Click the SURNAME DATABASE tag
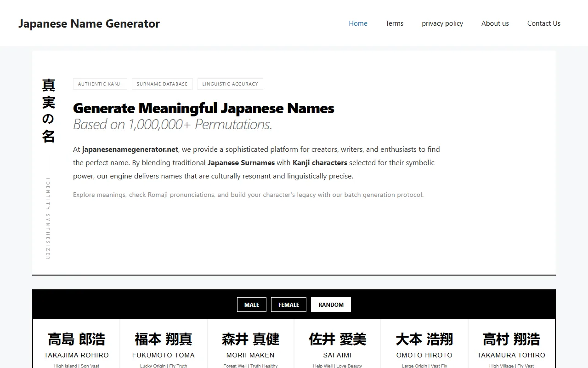This screenshot has width=588, height=368. [x=162, y=84]
